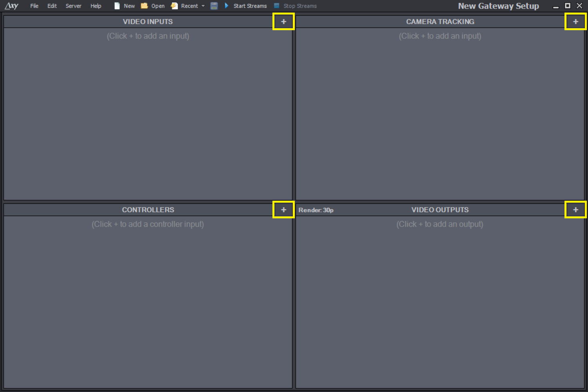Add a camera tracking input with plus
588x392 pixels.
point(575,22)
